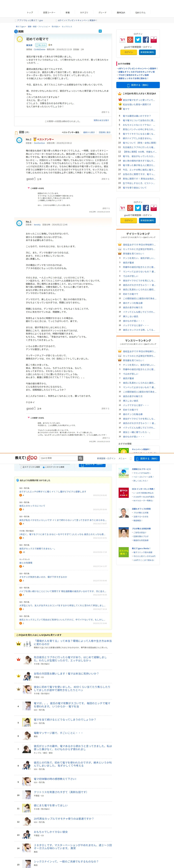Click yellow ログイン button above おすすめ情報
Image resolution: width=174 pixels, height=868 pixels.
pyautogui.click(x=129, y=52)
